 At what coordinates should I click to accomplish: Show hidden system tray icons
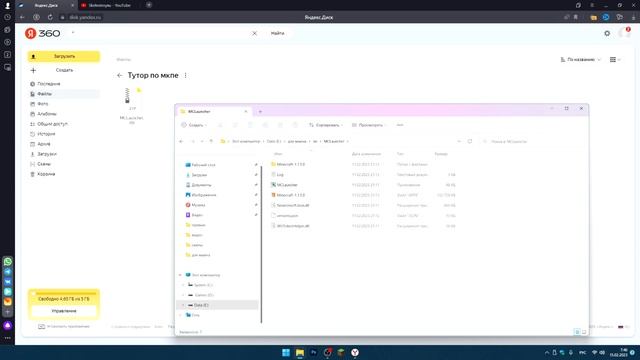(547, 352)
